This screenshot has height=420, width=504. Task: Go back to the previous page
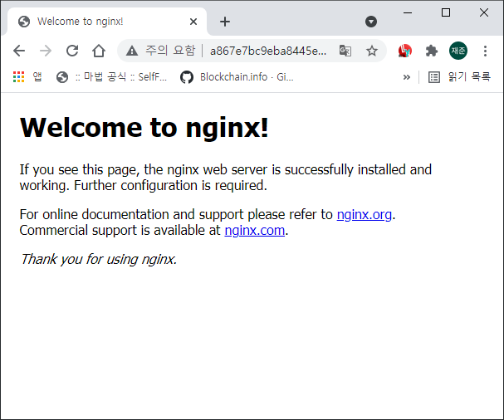pos(19,51)
